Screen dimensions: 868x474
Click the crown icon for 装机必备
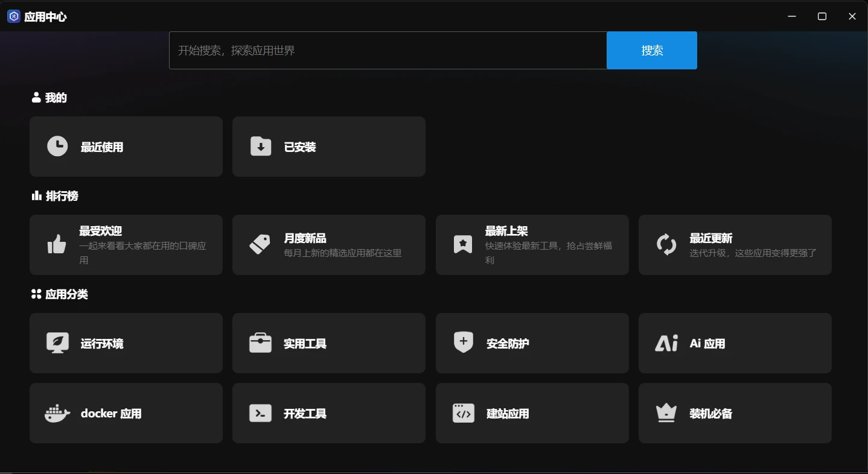666,414
